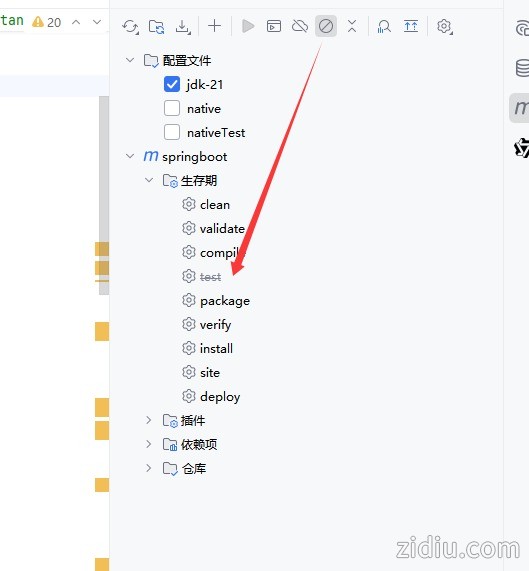Select the install lifecycle goal
This screenshot has width=529, height=571.
click(x=216, y=348)
